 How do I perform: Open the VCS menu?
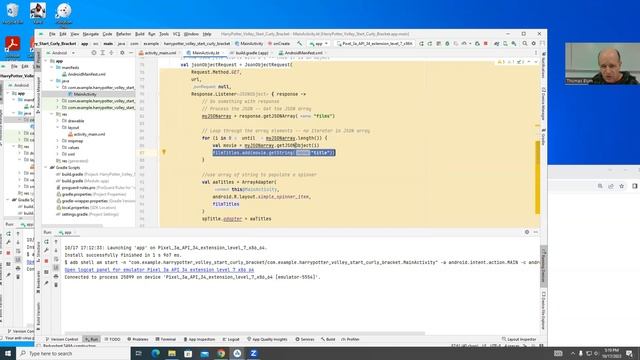[176, 34]
